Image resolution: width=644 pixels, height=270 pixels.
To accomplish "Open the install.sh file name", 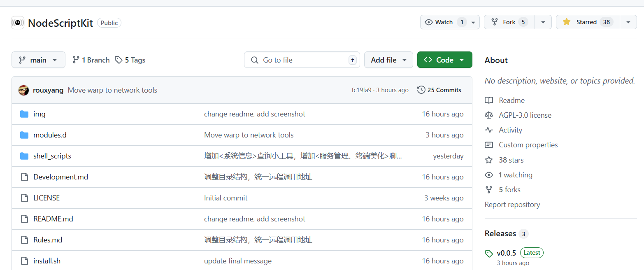I will tap(47, 261).
